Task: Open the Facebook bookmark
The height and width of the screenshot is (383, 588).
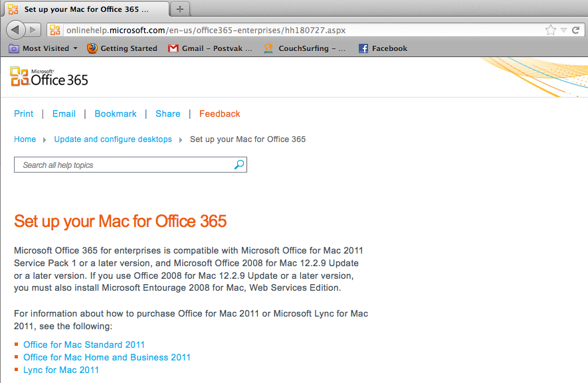Action: pyautogui.click(x=383, y=48)
